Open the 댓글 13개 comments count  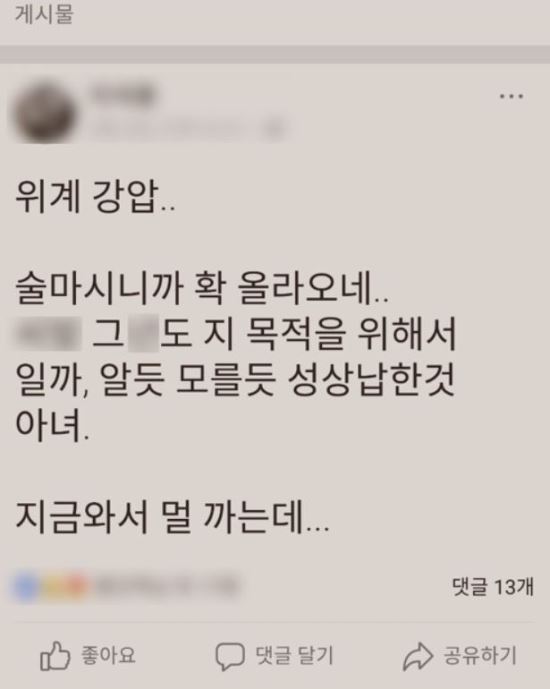(x=492, y=587)
